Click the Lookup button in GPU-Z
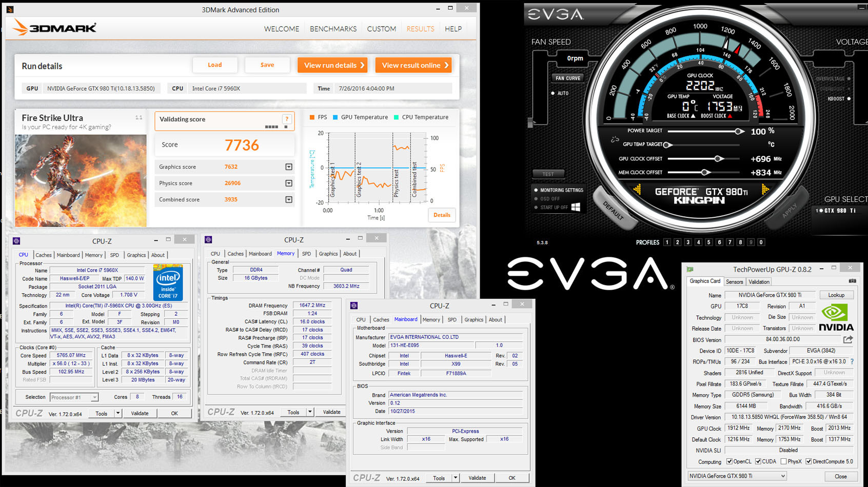The width and height of the screenshot is (868, 487). [x=836, y=295]
